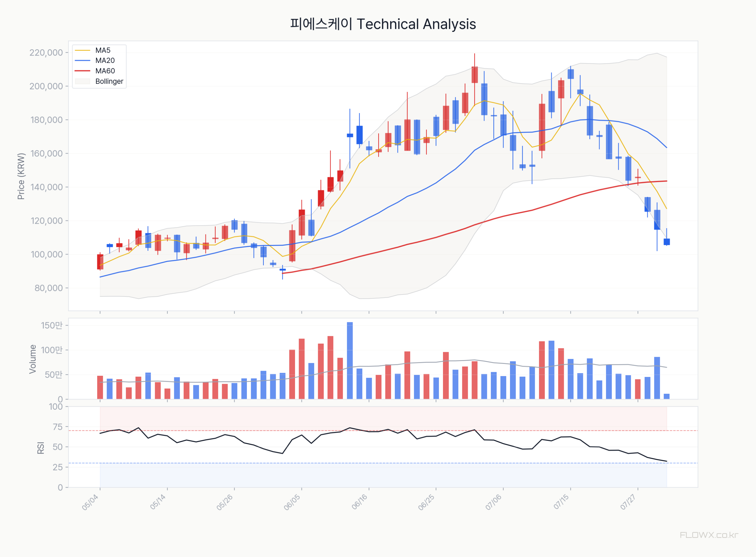
Task: Select the gray Bollinger legend patch
Action: pos(82,81)
